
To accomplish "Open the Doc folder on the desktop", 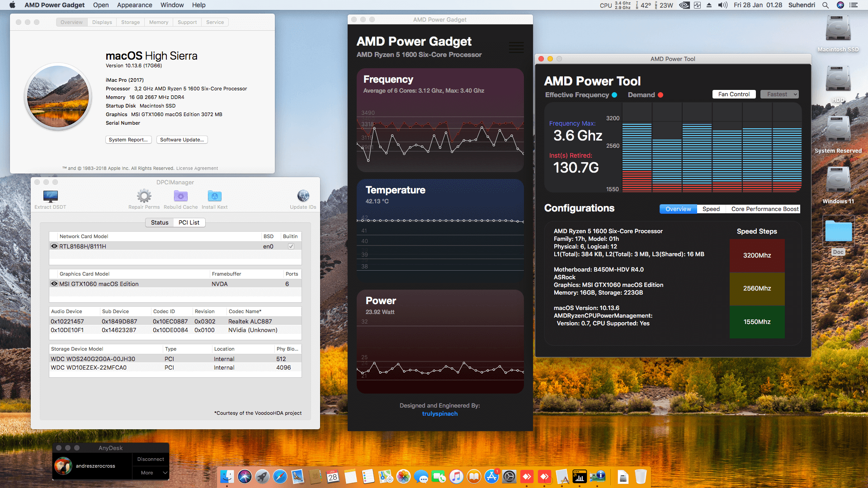I will pos(838,232).
